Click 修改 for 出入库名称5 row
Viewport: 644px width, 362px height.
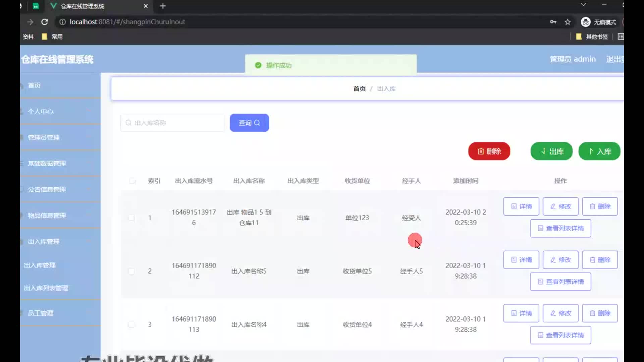coord(560,260)
